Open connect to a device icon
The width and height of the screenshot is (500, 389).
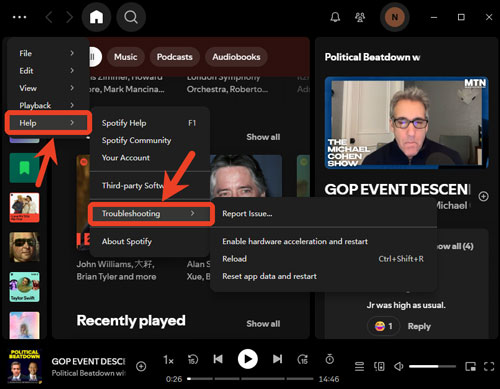point(379,367)
